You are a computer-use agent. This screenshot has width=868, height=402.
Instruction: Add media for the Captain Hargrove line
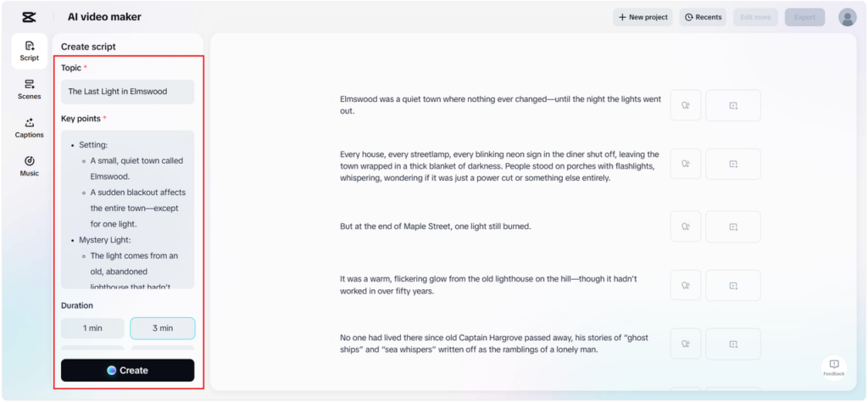[x=733, y=343]
